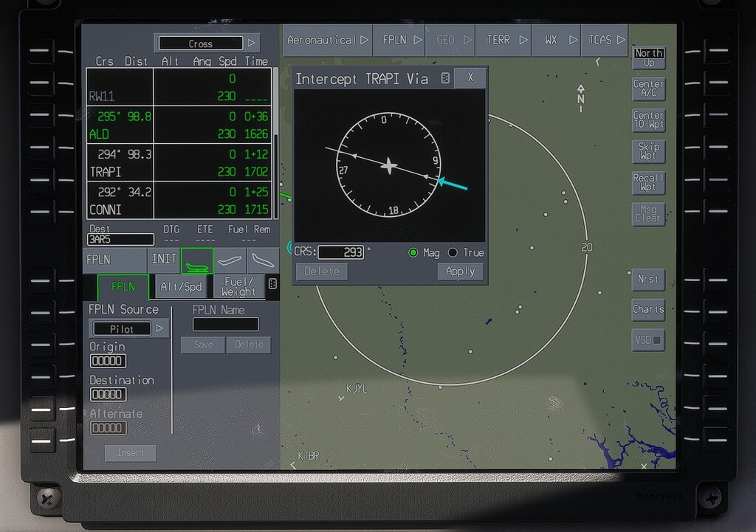
Task: Click the Recall Wpt icon
Action: (647, 183)
